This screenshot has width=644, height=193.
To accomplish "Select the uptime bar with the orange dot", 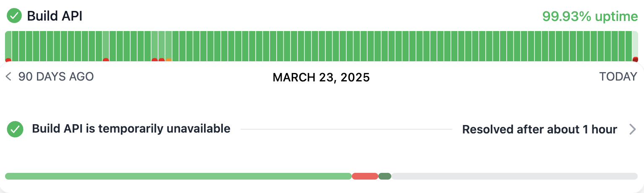I will (x=168, y=46).
